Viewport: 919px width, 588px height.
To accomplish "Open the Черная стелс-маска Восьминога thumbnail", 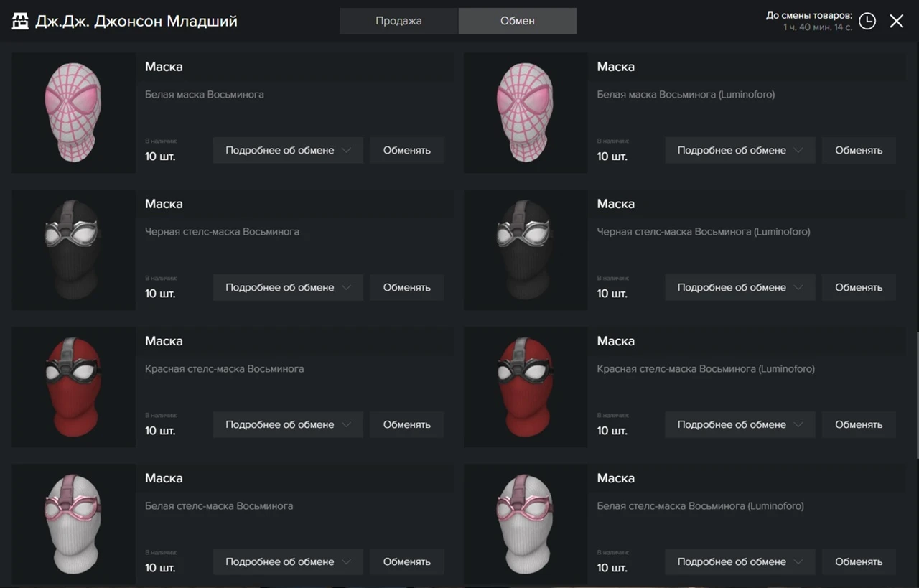I will 74,249.
